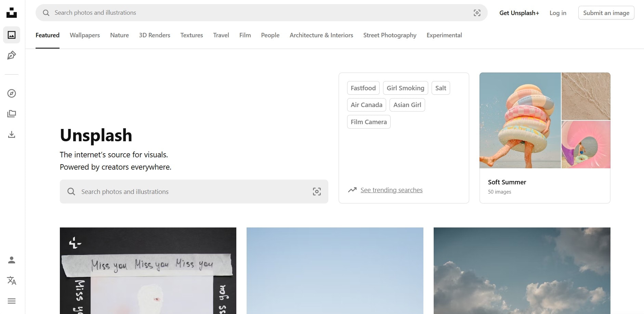
Task: Go to the 3D Renders tab
Action: [155, 35]
